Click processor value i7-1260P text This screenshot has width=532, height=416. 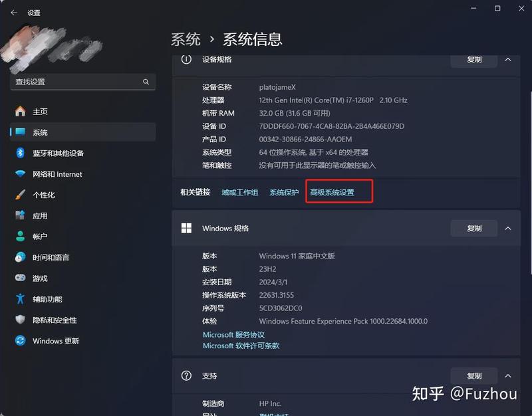[333, 100]
